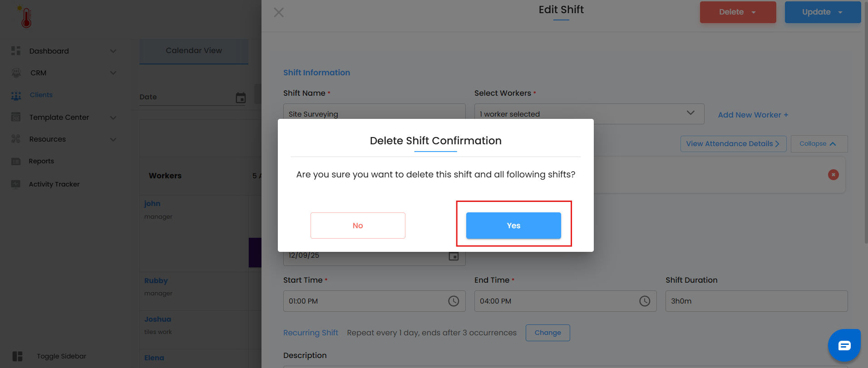Open View Attendance Details link
The image size is (868, 368).
pyautogui.click(x=733, y=144)
